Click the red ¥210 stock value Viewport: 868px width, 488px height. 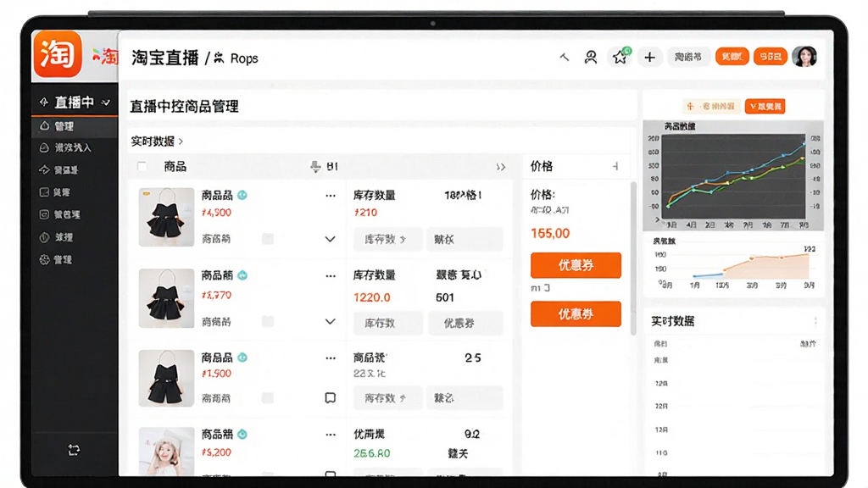tap(365, 213)
